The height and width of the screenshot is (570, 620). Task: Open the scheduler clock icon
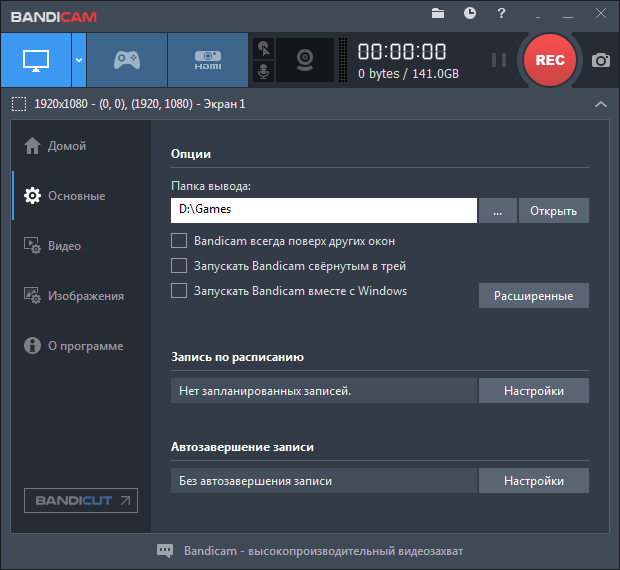[x=470, y=14]
